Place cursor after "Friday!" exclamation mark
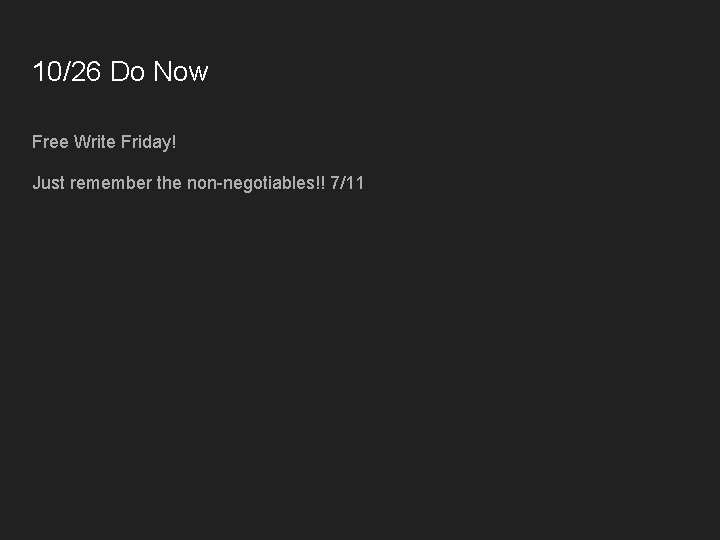The height and width of the screenshot is (540, 720). point(177,142)
